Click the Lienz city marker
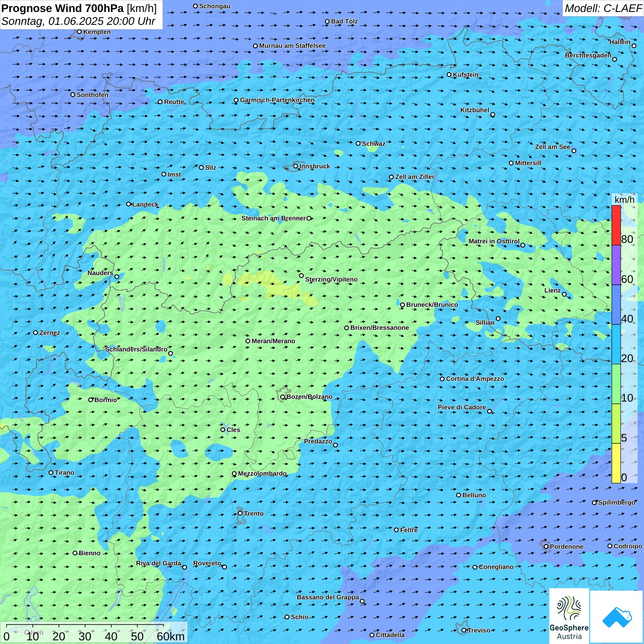The height and width of the screenshot is (644, 644). pyautogui.click(x=564, y=294)
